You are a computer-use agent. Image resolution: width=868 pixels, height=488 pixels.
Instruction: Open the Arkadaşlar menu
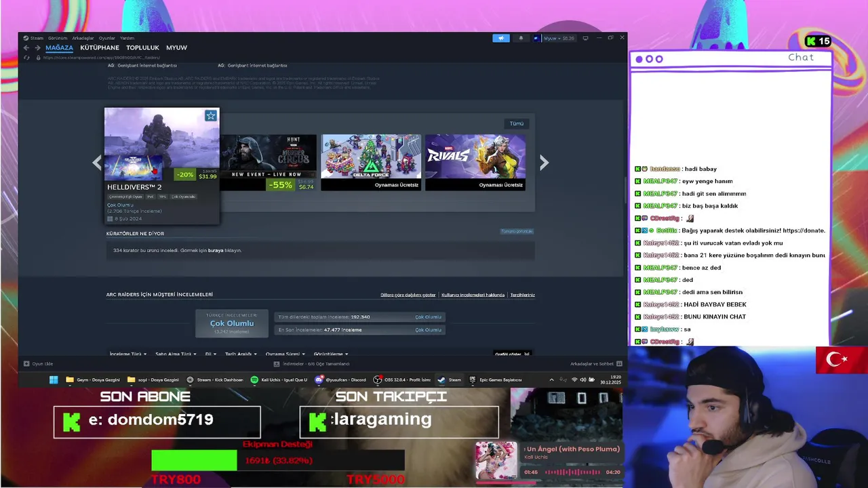point(83,38)
